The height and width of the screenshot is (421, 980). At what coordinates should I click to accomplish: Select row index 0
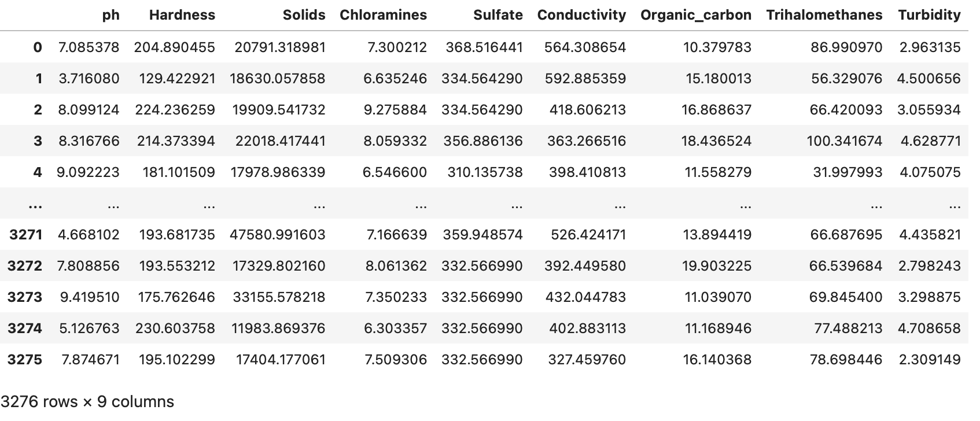38,47
